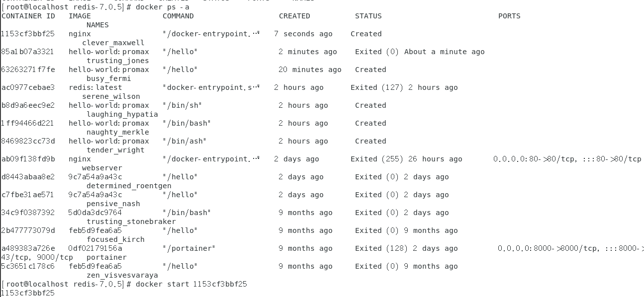Click container name serene_wilson

pyautogui.click(x=111, y=96)
